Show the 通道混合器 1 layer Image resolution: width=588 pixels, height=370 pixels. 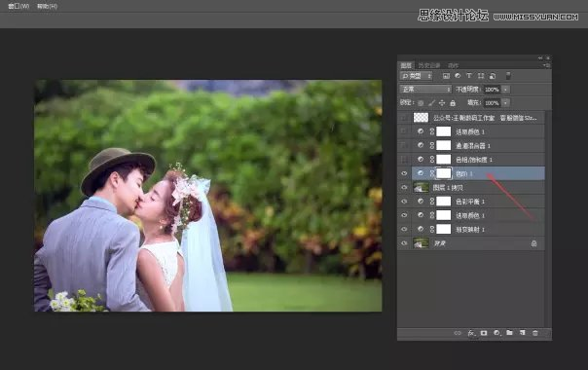pyautogui.click(x=404, y=145)
